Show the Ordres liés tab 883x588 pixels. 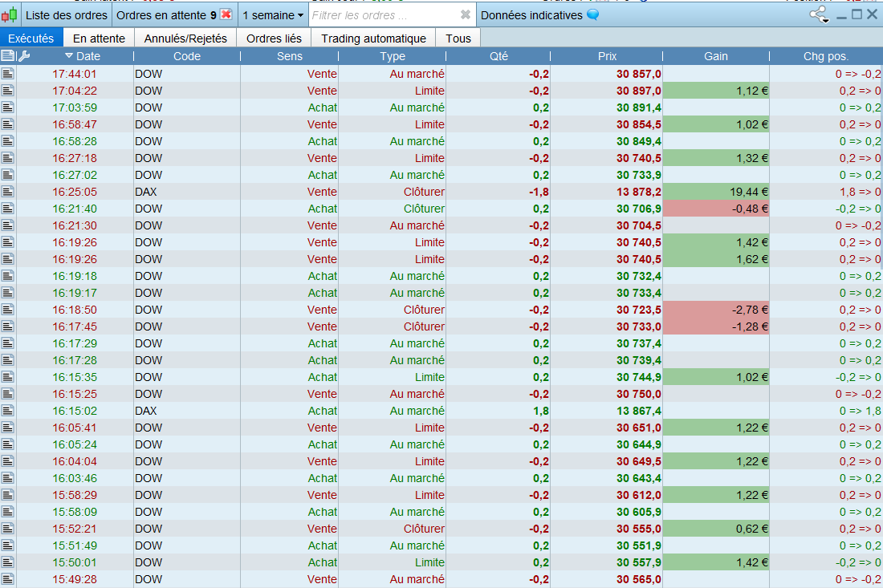[x=274, y=39]
